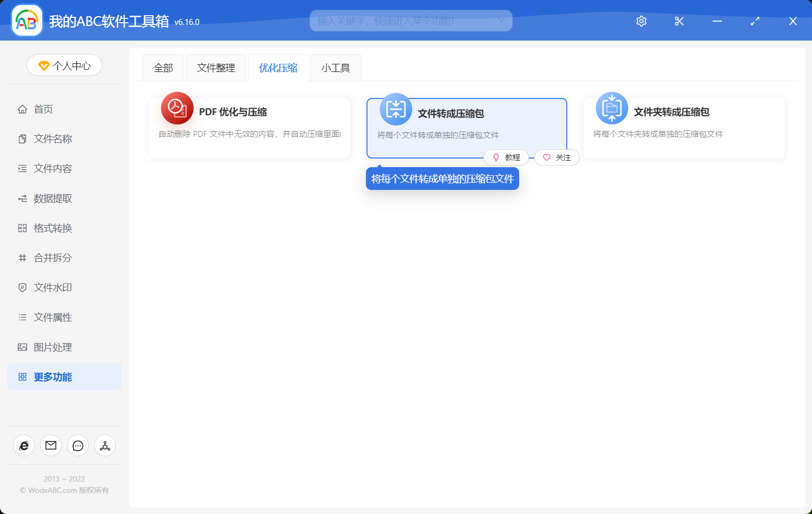Toggle 关注 on 文件转成压缩包
Viewport: 812px width, 514px height.
coord(556,157)
